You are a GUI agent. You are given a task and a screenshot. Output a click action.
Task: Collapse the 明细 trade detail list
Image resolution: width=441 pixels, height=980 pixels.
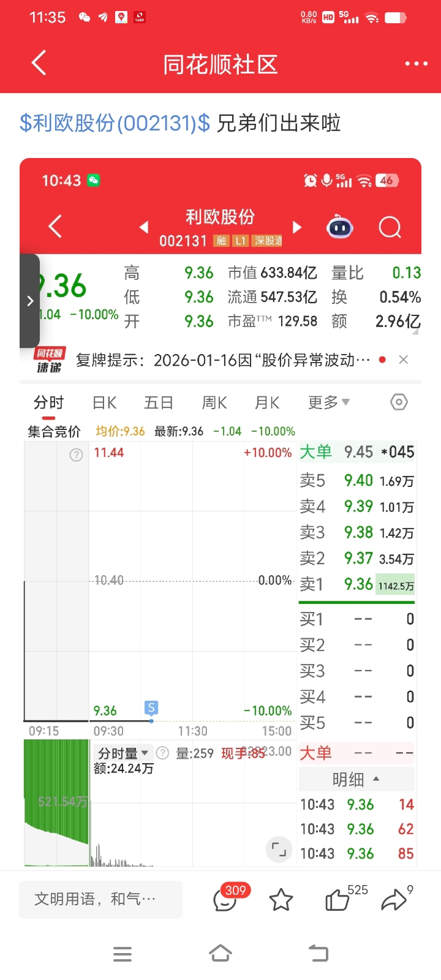[x=356, y=779]
